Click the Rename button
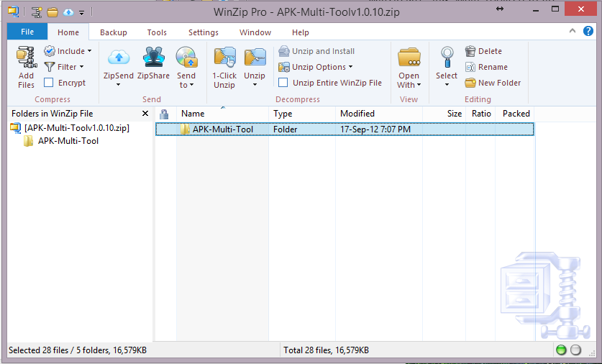This screenshot has width=602, height=364. coord(486,67)
